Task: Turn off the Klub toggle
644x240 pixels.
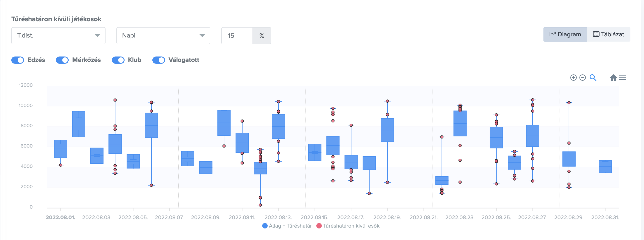Action: click(x=118, y=60)
